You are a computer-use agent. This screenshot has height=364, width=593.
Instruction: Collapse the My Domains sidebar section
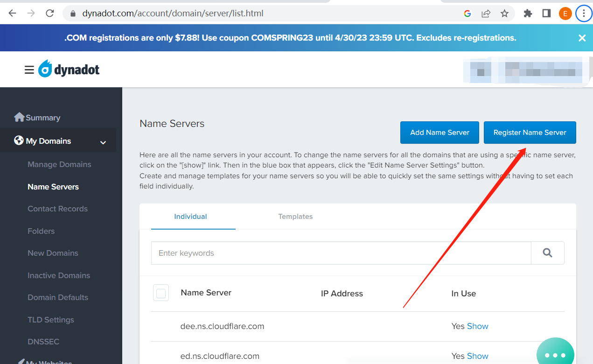pos(103,142)
